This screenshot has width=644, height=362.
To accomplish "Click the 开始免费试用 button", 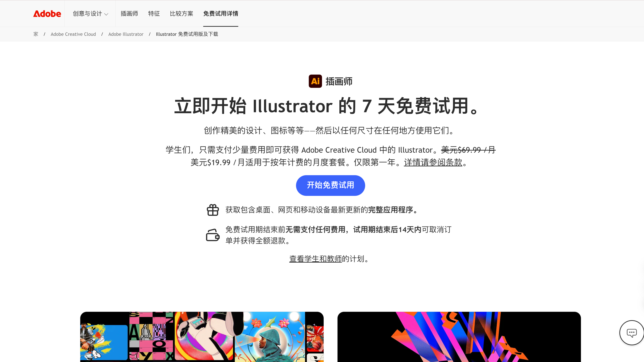I will click(x=330, y=185).
